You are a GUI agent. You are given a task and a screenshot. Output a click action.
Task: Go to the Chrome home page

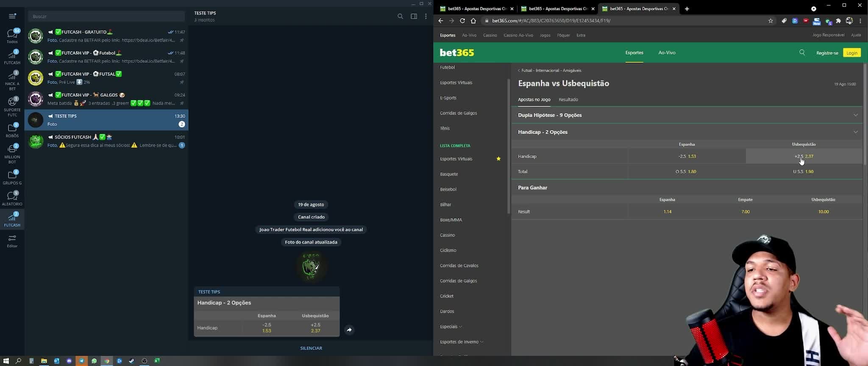pyautogui.click(x=473, y=20)
